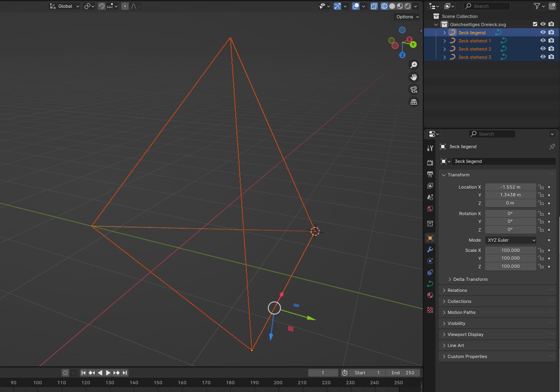Toggle camera view icon in viewport
The height and width of the screenshot is (392, 560).
(413, 89)
